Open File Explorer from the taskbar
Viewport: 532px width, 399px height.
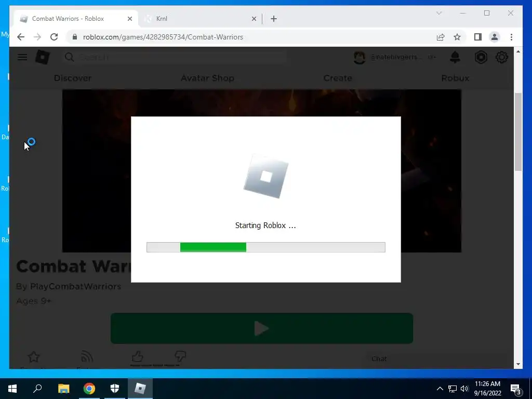pos(63,389)
